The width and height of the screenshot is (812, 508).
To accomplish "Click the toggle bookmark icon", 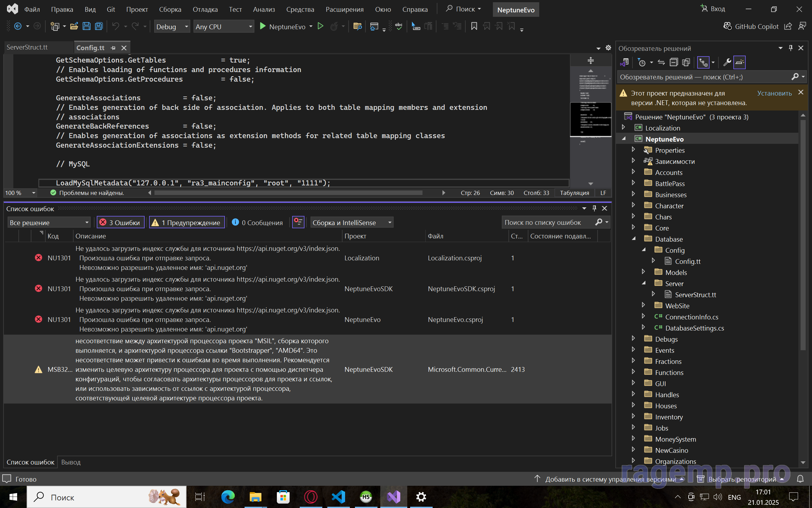I will [x=474, y=26].
